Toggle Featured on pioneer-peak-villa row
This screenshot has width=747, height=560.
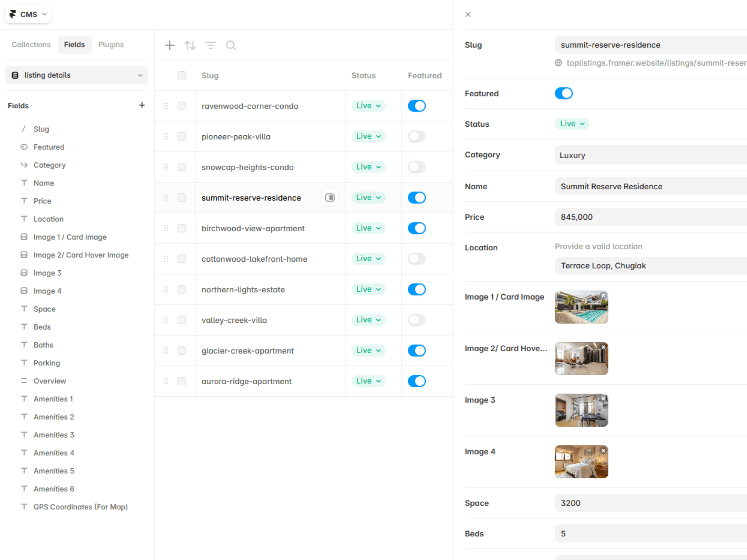tap(417, 136)
